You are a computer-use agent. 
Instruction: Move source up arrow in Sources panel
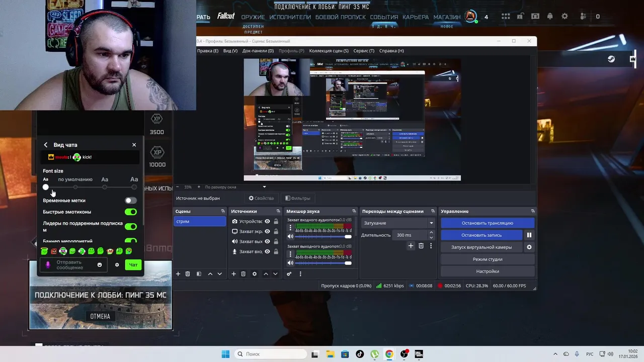[266, 274]
